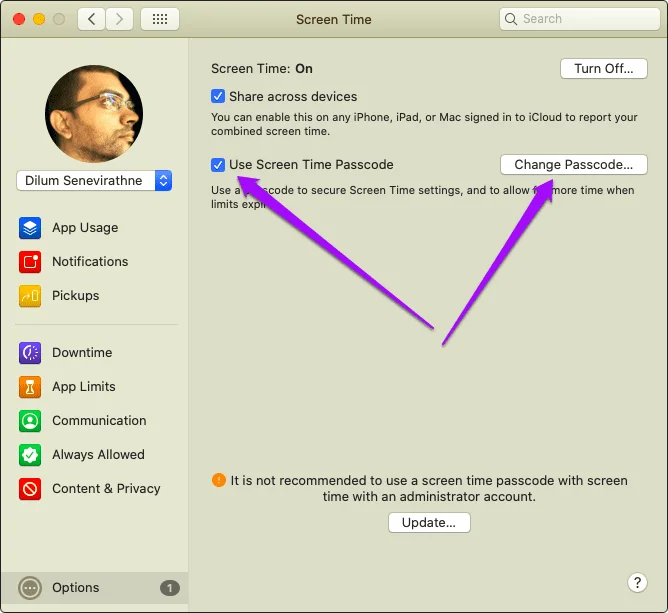Open the purple Downtime icon
Screen dimensions: 668x613
pyautogui.click(x=30, y=353)
